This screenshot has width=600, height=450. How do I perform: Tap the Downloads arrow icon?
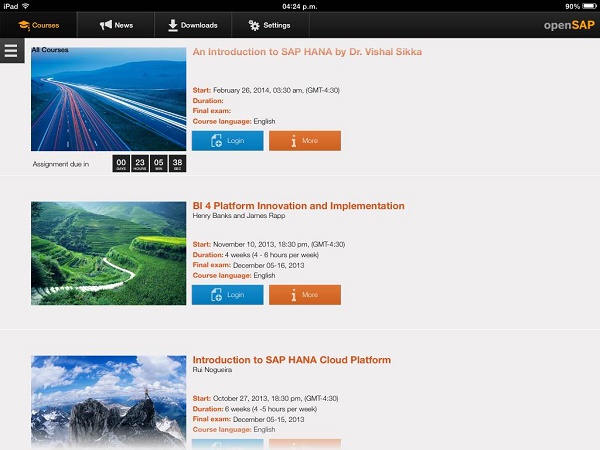pos(173,25)
